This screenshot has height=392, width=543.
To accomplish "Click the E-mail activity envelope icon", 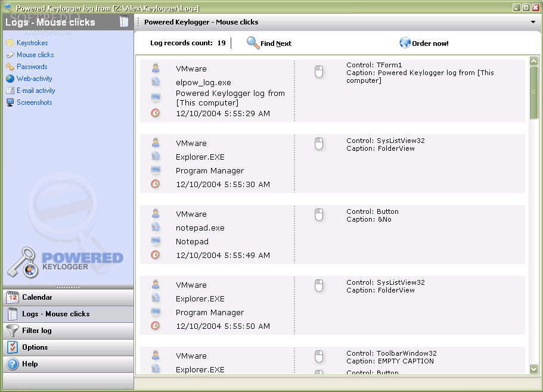I will coord(10,91).
